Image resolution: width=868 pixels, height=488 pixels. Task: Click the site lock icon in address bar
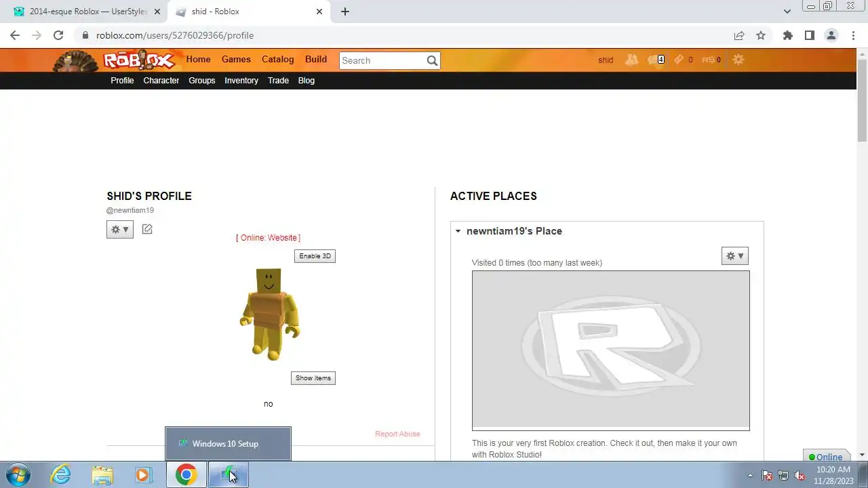click(x=85, y=35)
